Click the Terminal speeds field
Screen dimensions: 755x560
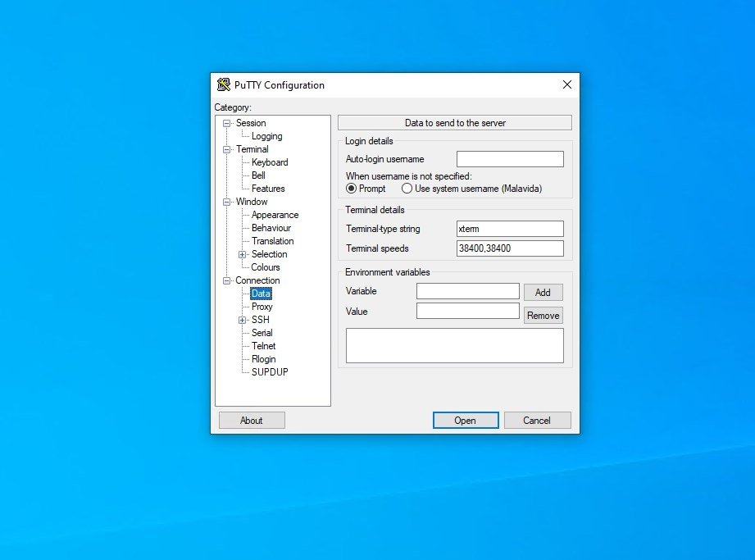tap(510, 248)
